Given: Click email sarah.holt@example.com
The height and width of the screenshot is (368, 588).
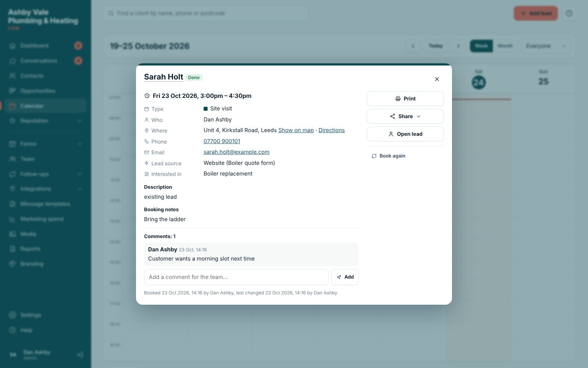Looking at the screenshot, I should 236,152.
